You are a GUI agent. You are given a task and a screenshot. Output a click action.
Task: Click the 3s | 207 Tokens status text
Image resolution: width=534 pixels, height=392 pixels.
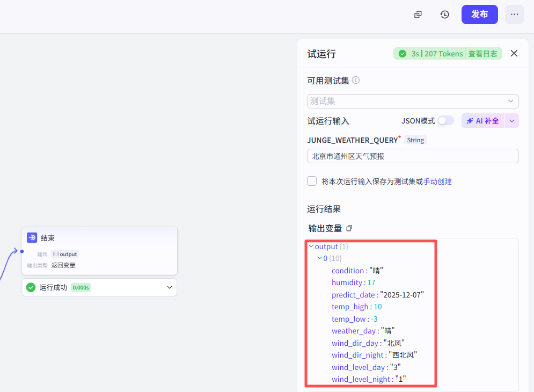coord(437,54)
